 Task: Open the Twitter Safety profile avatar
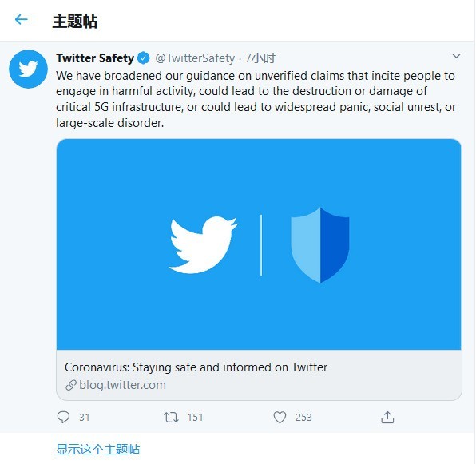tap(28, 69)
